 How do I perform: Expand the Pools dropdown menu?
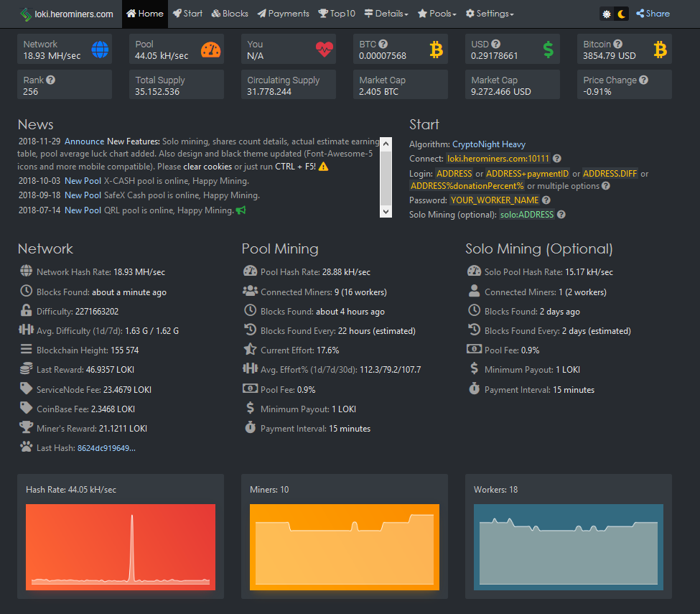437,14
